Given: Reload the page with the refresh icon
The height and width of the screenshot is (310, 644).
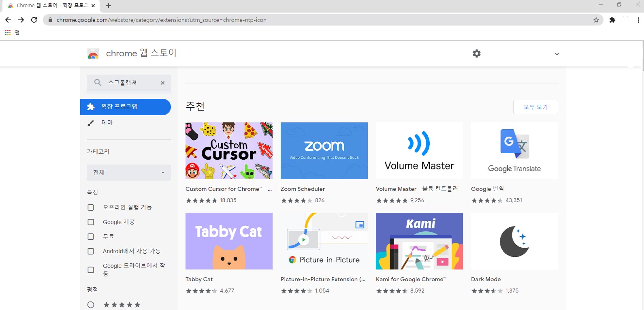Looking at the screenshot, I should click(x=34, y=20).
